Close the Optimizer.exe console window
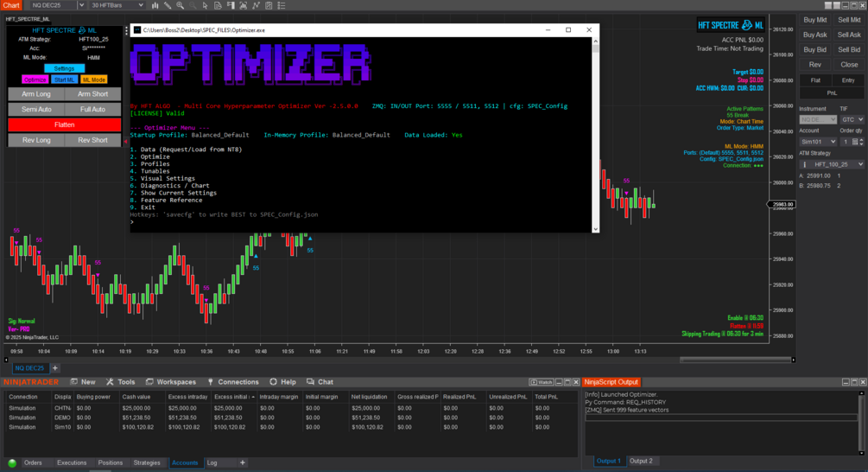 click(589, 30)
